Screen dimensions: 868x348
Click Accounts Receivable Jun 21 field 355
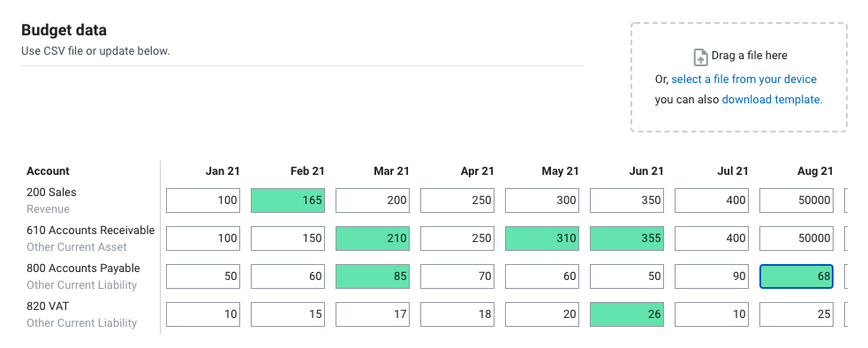click(627, 238)
